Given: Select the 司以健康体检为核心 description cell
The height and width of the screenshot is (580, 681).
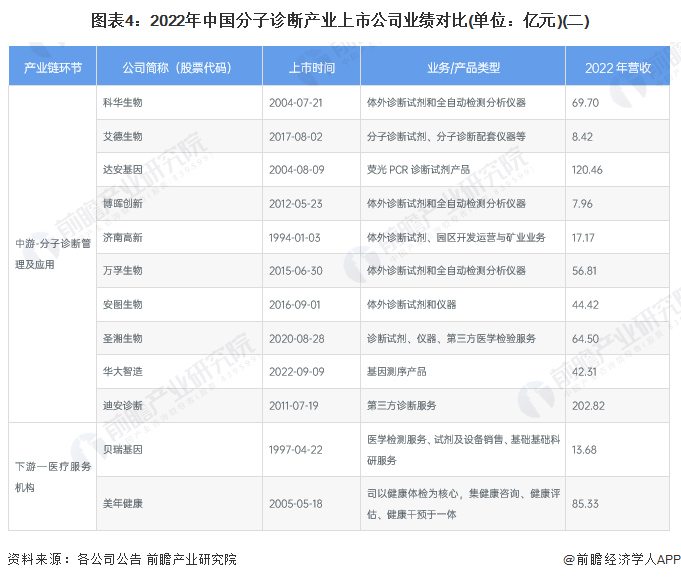Looking at the screenshot, I should coord(463,504).
